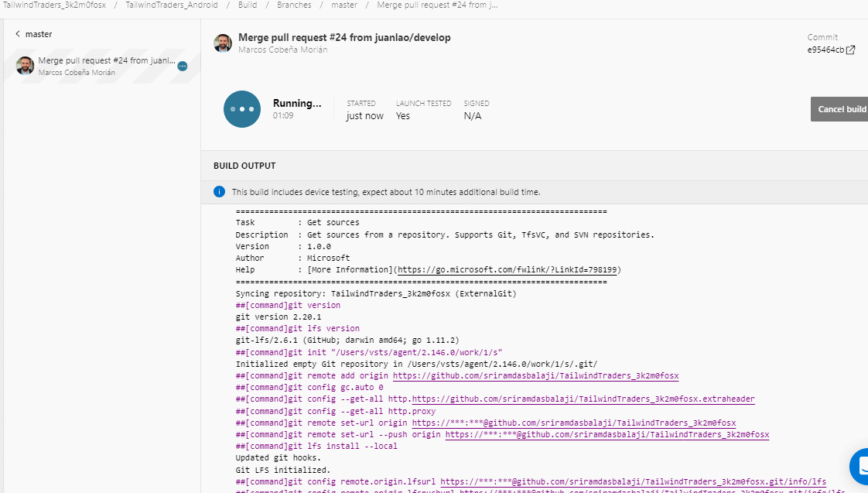Click the running status dots icon
The image size is (868, 493).
[242, 109]
